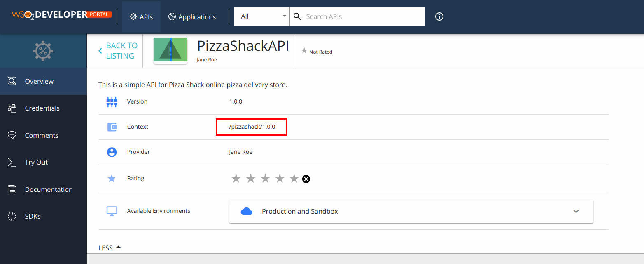644x264 pixels.
Task: Open the All search filter dropdown
Action: [262, 16]
